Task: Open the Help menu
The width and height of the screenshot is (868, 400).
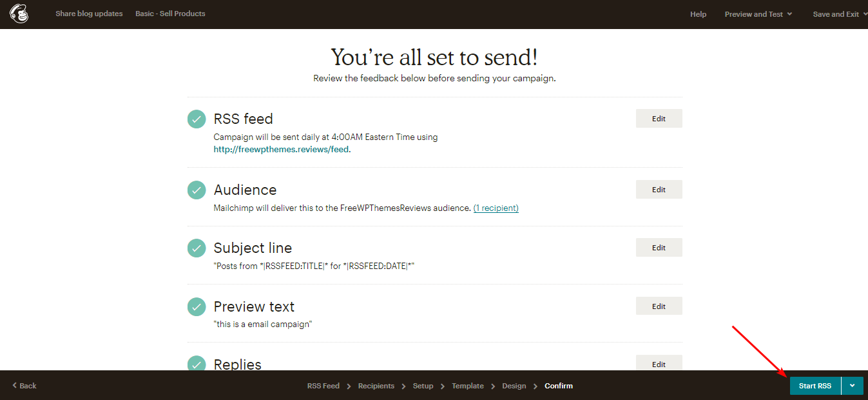Action: pyautogui.click(x=698, y=14)
